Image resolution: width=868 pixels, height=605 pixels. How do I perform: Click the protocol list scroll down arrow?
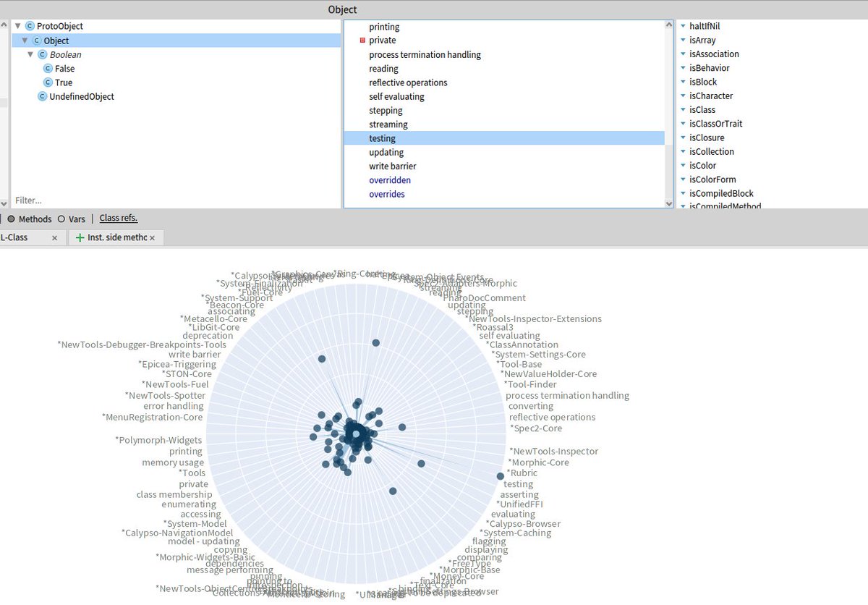pos(669,204)
